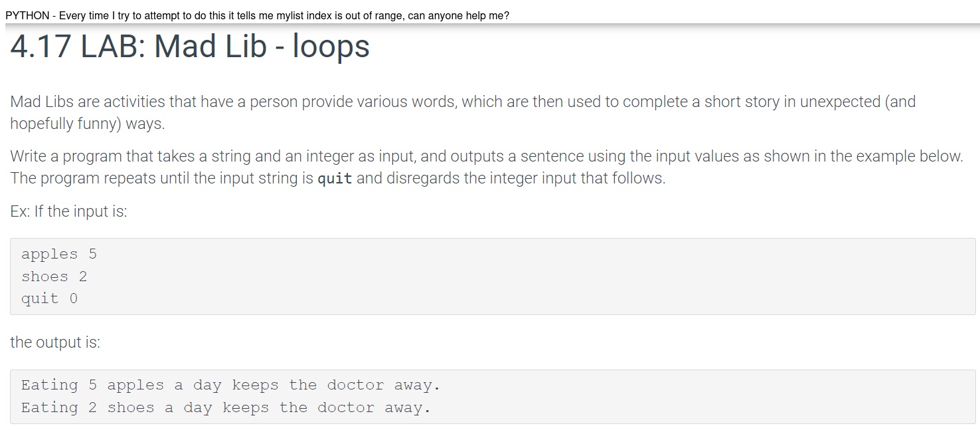
Task: Click 'apples 5' in the input example
Action: 59,255
